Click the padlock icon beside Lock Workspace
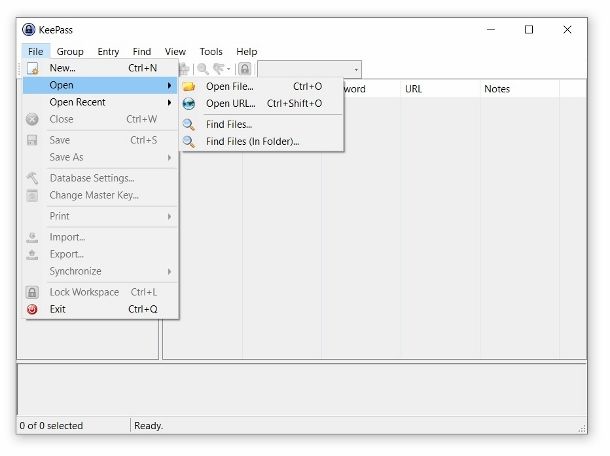The width and height of the screenshot is (610, 456). (x=32, y=292)
